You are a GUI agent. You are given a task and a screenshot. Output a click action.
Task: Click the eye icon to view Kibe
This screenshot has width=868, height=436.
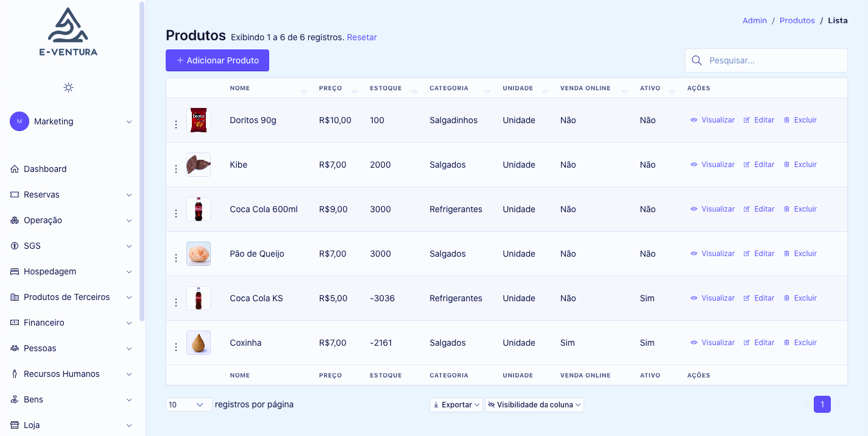point(694,165)
